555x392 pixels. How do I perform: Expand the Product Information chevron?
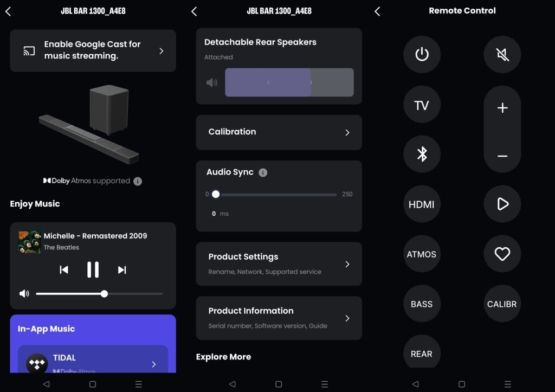pyautogui.click(x=347, y=318)
